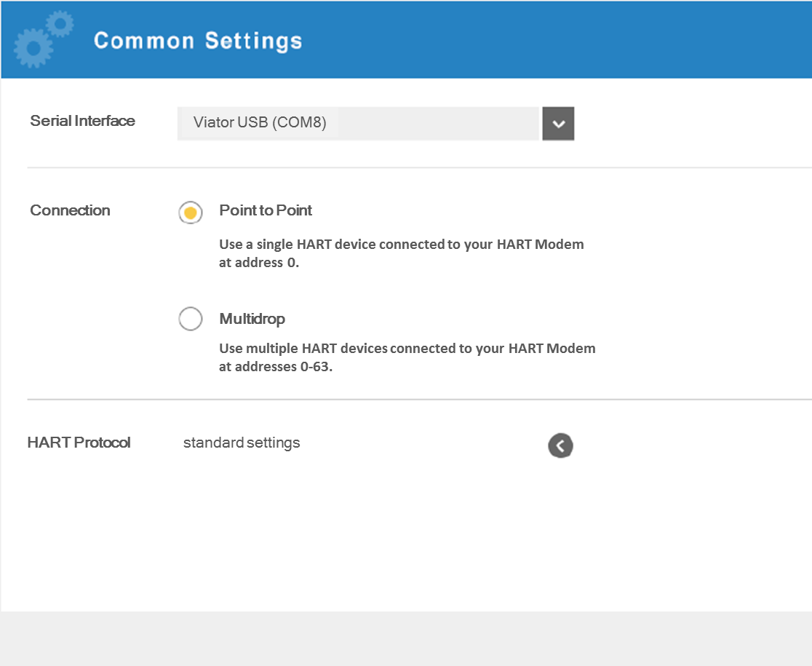812x666 pixels.
Task: Open the Serial Interface dropdown arrow
Action: tap(558, 124)
